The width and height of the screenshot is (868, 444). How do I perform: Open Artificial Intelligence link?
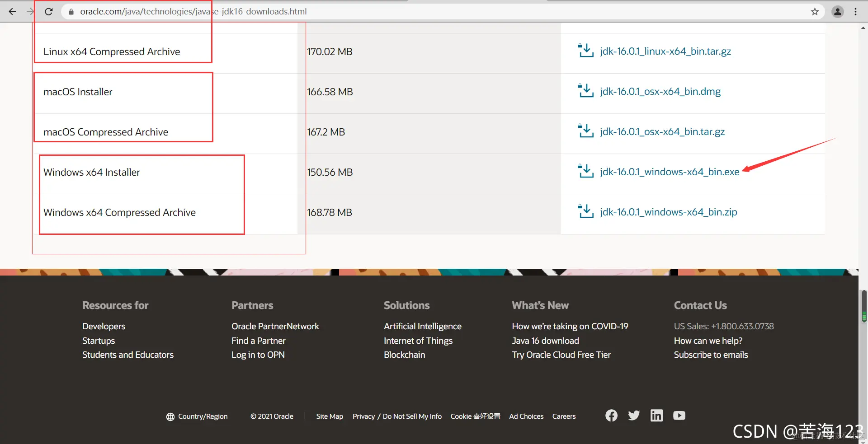(423, 326)
